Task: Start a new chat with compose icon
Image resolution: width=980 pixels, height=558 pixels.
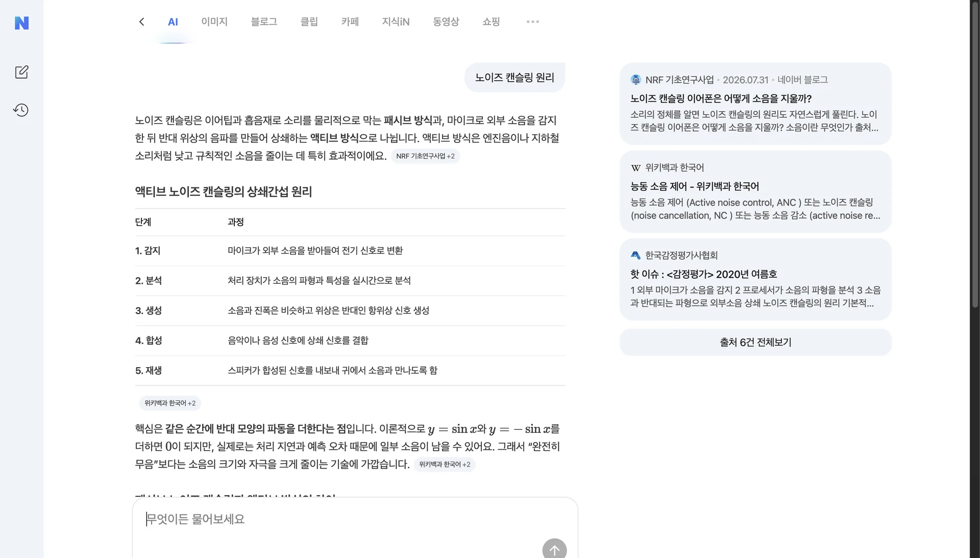Action: 21,72
